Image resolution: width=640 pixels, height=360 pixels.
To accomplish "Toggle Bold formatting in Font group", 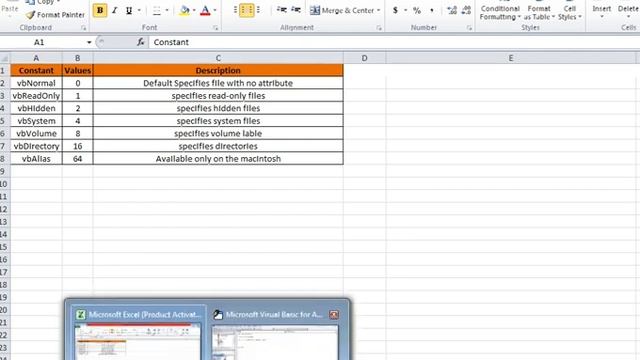I will point(100,10).
